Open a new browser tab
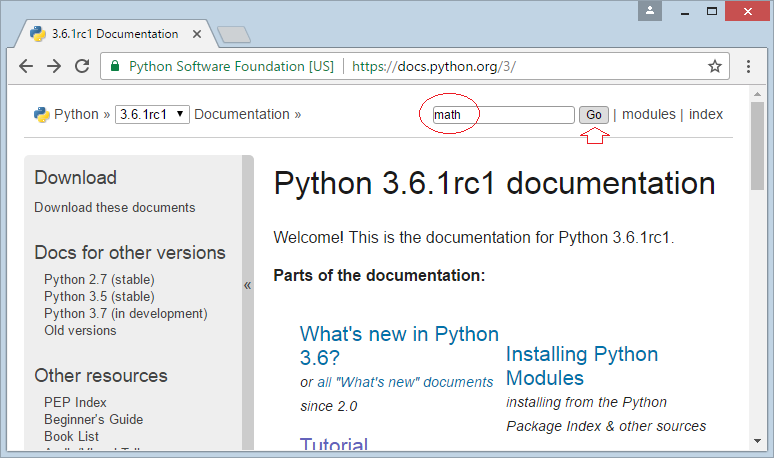774x458 pixels. click(x=234, y=35)
